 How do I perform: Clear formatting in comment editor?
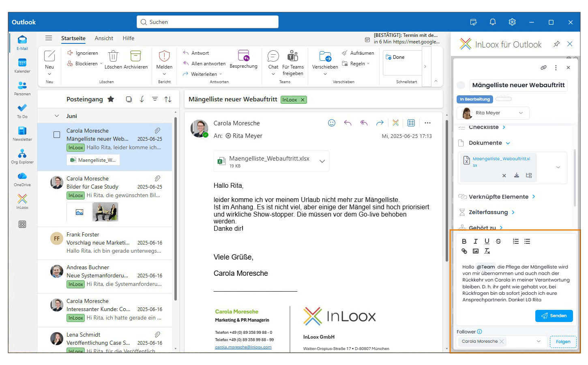487,251
